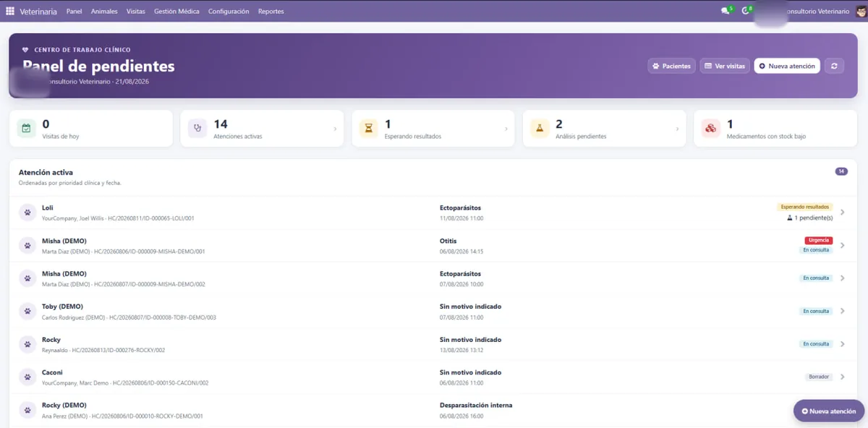
Task: Click the paw icon in Misha's Ectoparásitos row
Action: [x=27, y=278]
